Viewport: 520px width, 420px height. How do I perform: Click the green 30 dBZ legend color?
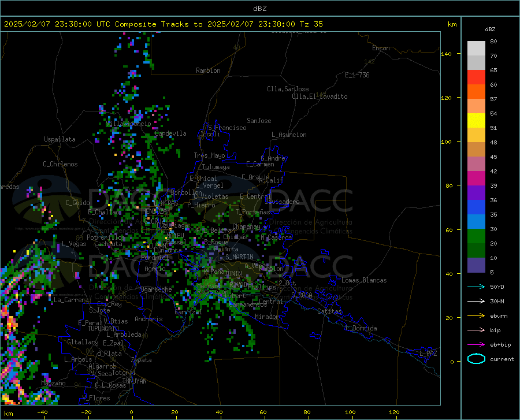[x=476, y=236]
